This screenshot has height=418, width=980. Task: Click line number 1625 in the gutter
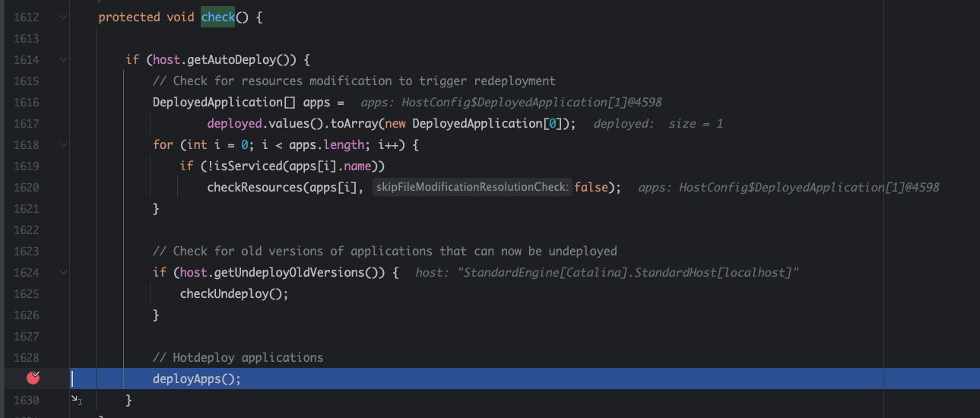coord(26,293)
